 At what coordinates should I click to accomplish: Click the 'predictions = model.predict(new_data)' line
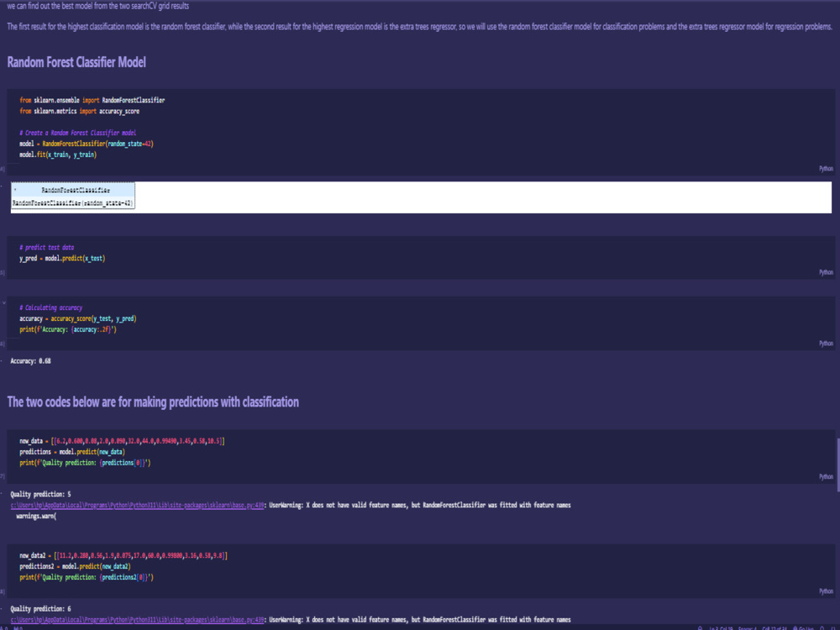pyautogui.click(x=72, y=452)
